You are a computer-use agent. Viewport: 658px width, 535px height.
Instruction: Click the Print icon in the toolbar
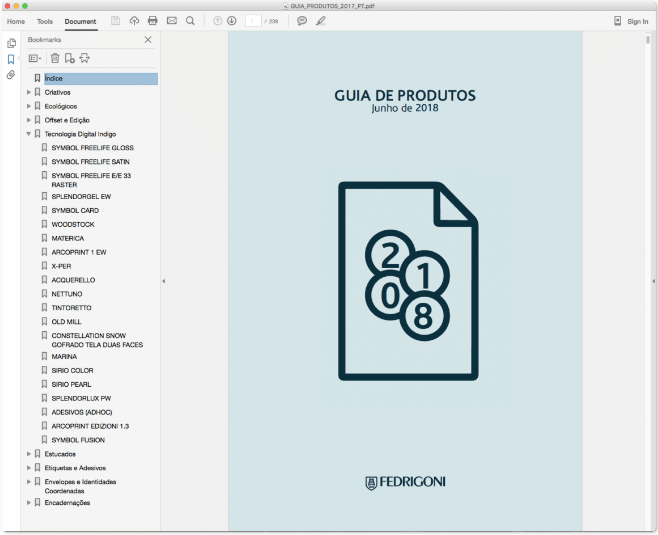[153, 21]
